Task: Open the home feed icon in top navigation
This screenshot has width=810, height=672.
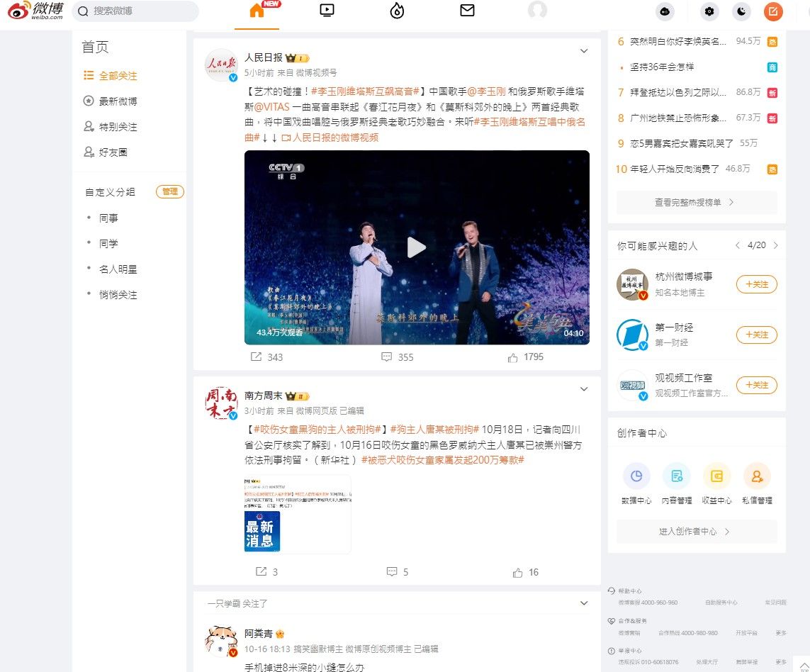Action: 257,11
